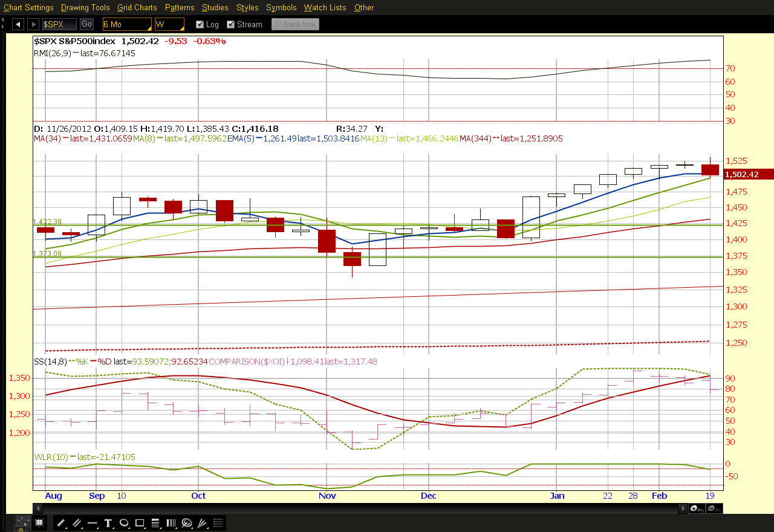774x532 pixels.
Task: Zoom out with the minus magnifier
Action: (714, 508)
